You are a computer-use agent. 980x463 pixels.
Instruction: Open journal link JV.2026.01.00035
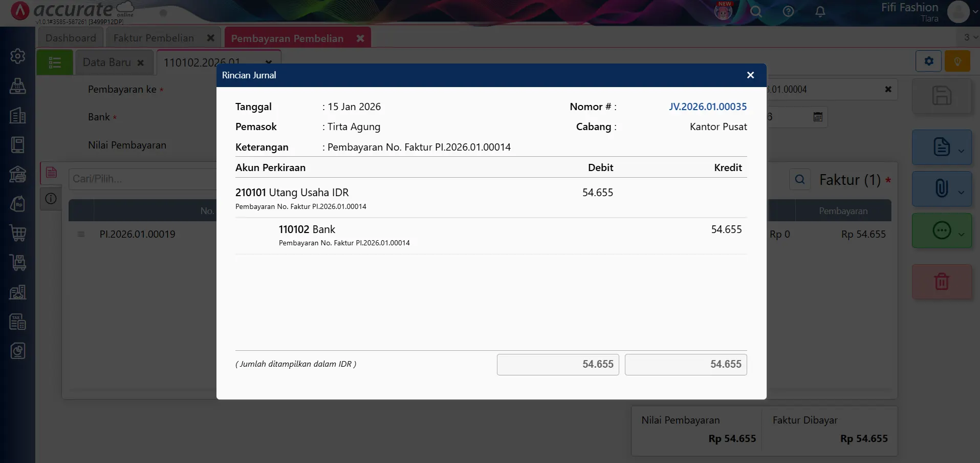pos(707,107)
